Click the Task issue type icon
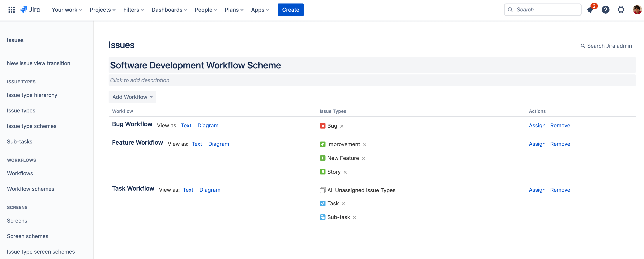Screen dimensions: 644x259 click(x=322, y=204)
